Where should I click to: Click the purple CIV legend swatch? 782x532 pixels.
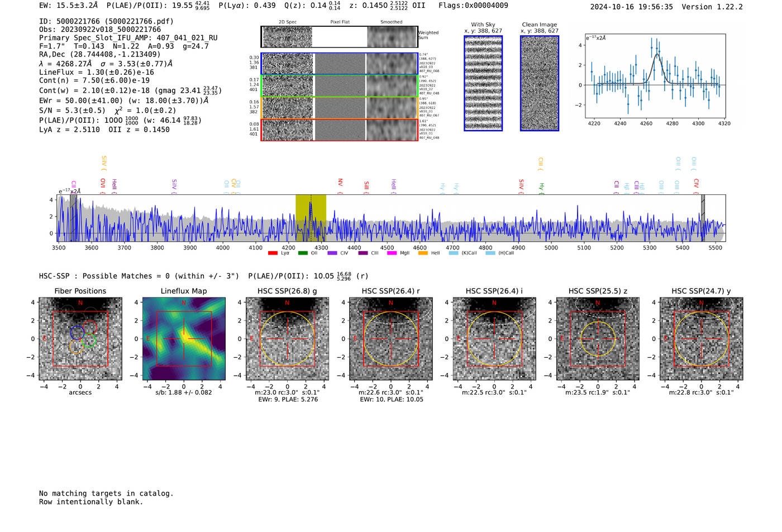coord(332,253)
